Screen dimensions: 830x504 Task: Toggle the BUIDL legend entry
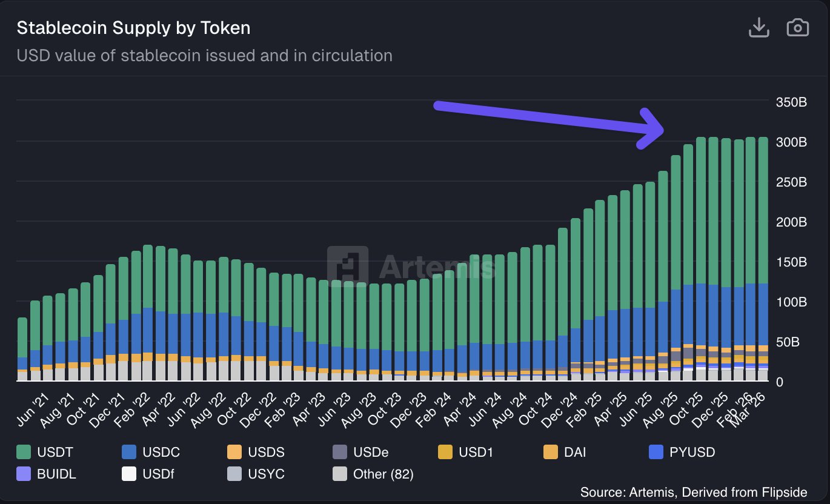(x=56, y=474)
